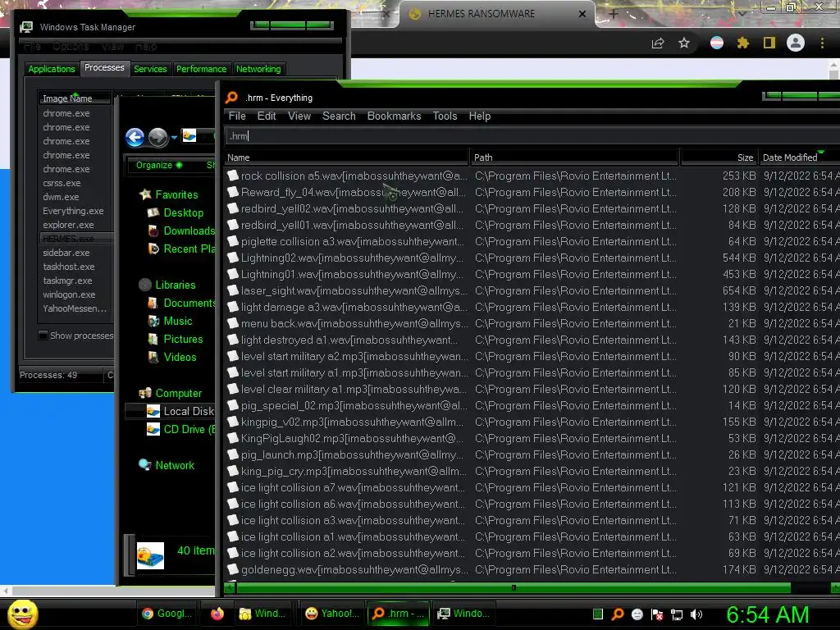This screenshot has width=840, height=630.
Task: Toggle Chrome side panel icon
Action: [x=769, y=43]
